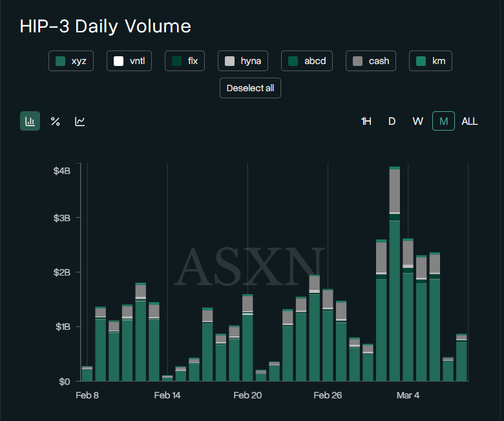
Task: Switch to percentage view icon
Action: 56,121
